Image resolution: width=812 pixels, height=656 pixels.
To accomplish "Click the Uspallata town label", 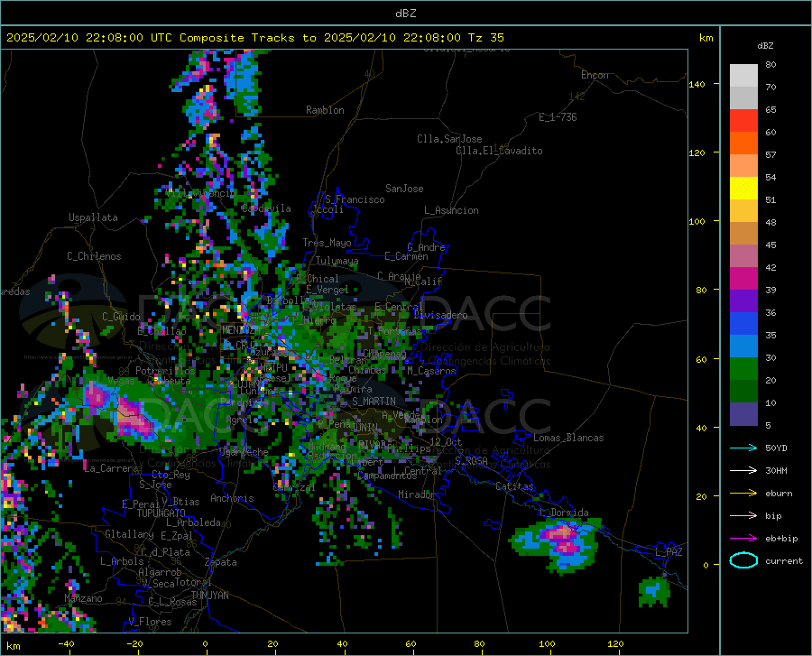I will tap(93, 217).
